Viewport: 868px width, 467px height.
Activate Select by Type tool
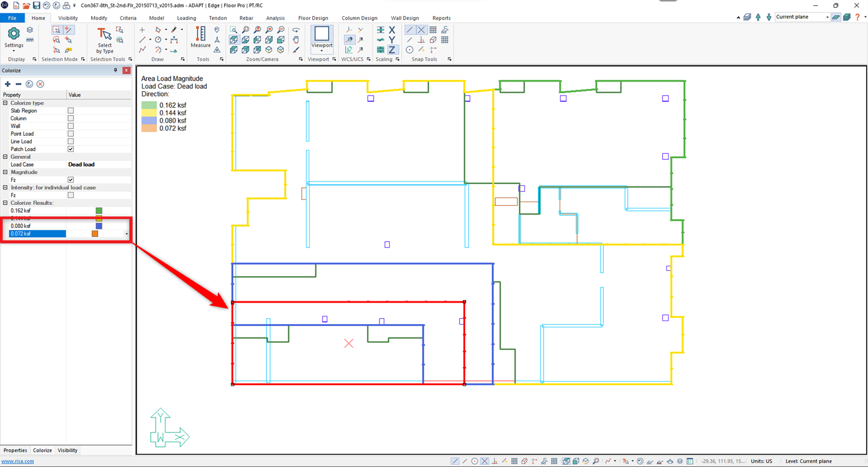(x=104, y=40)
